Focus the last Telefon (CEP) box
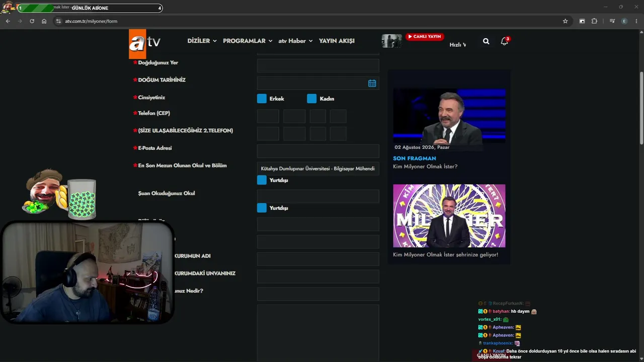Image resolution: width=644 pixels, height=362 pixels. (x=338, y=117)
